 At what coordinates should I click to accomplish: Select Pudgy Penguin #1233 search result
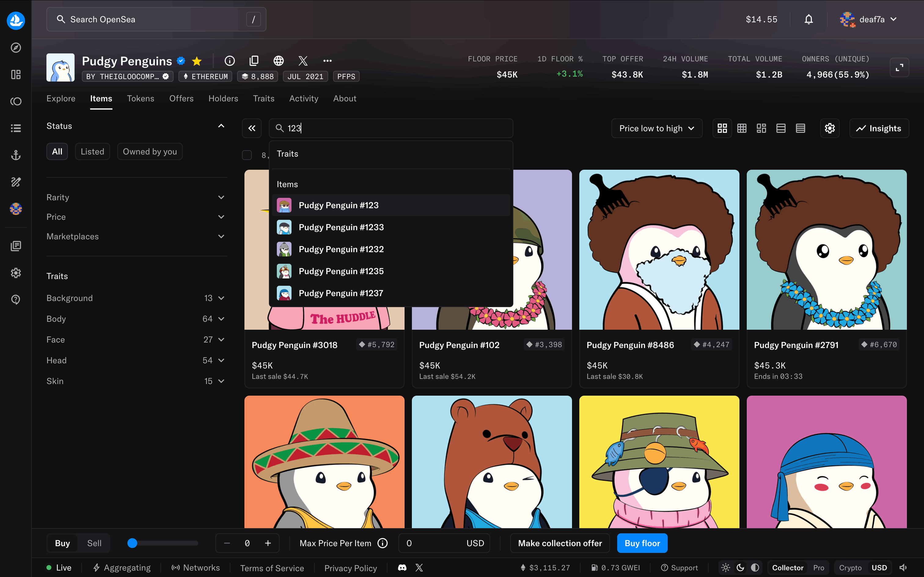pyautogui.click(x=341, y=227)
